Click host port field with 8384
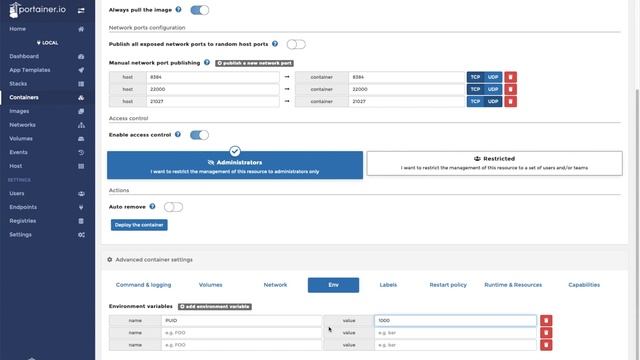The image size is (640, 360). tap(213, 77)
